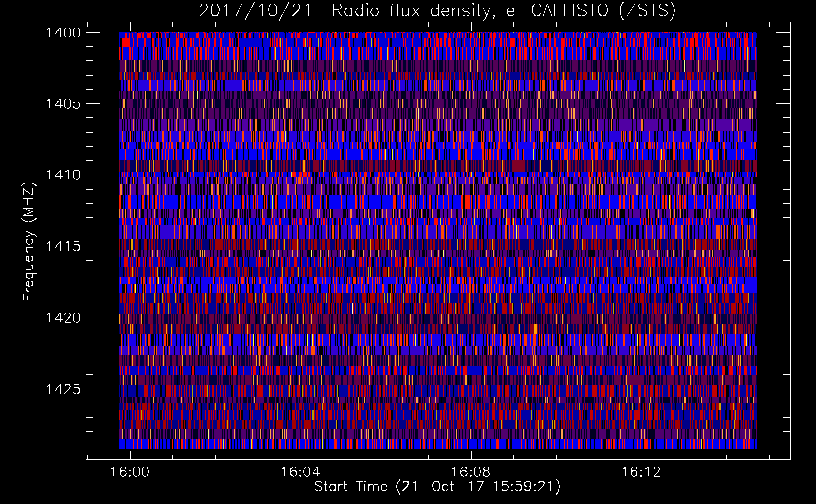Click the 1415 frequency tick label
Image resolution: width=816 pixels, height=504 pixels.
point(63,246)
